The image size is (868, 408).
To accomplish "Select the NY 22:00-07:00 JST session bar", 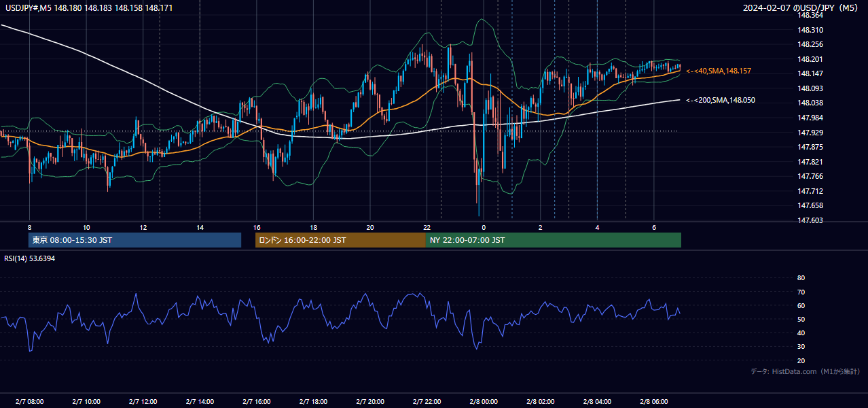I will click(x=554, y=240).
